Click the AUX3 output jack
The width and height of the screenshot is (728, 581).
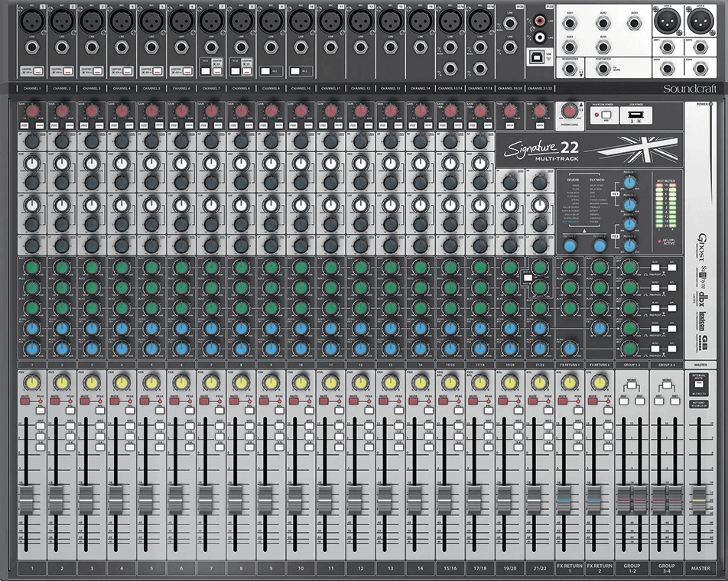634,23
